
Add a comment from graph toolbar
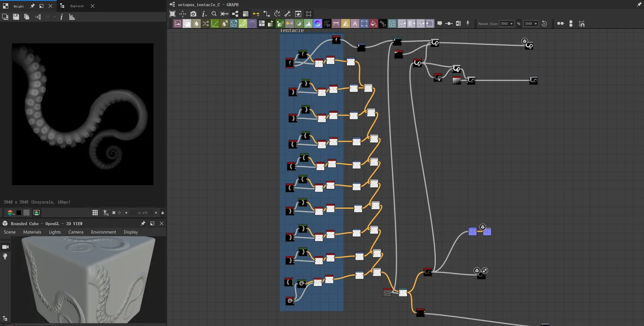pyautogui.click(x=440, y=24)
